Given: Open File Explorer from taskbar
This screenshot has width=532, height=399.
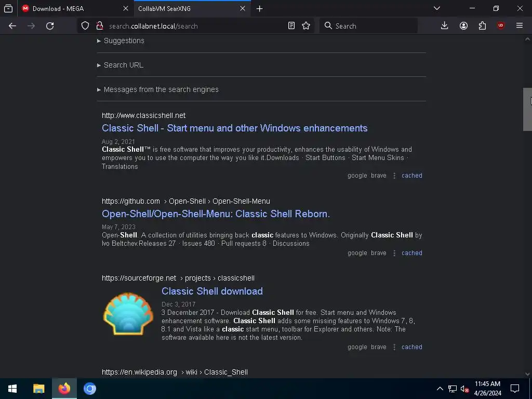Looking at the screenshot, I should point(38,389).
